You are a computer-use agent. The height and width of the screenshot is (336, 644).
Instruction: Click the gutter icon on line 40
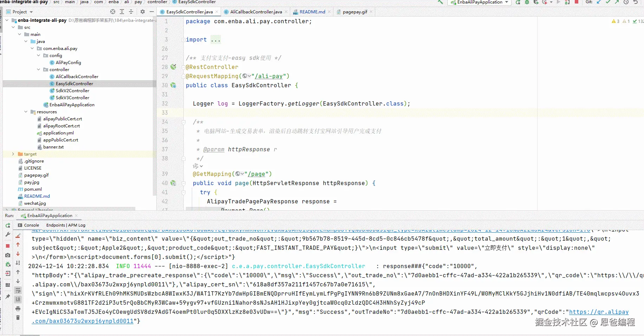173,183
